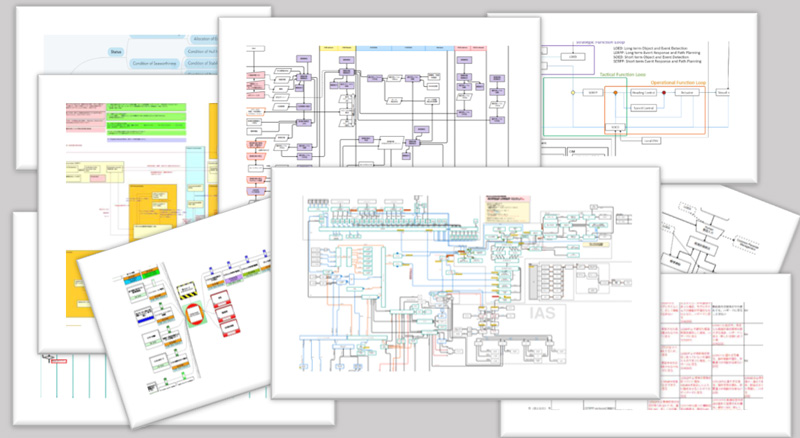Click the gray column block in IAS diagram
Viewport: 800px width, 438px height.
(x=534, y=281)
